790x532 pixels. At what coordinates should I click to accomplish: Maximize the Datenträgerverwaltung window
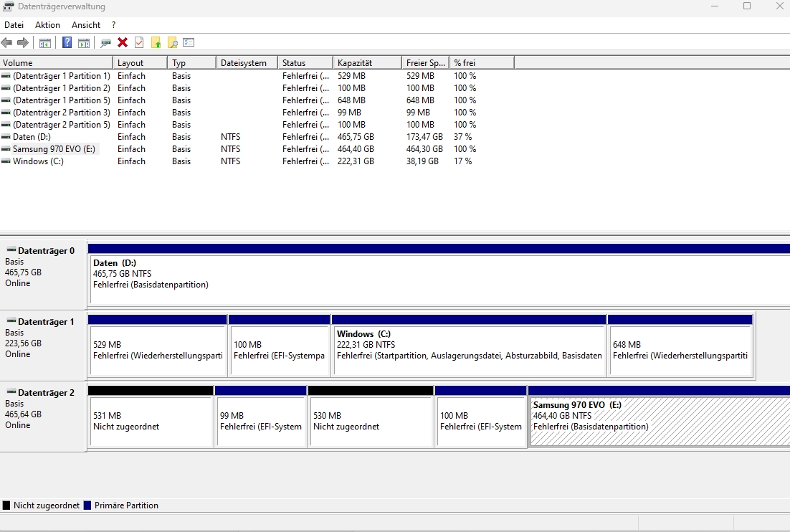[747, 6]
